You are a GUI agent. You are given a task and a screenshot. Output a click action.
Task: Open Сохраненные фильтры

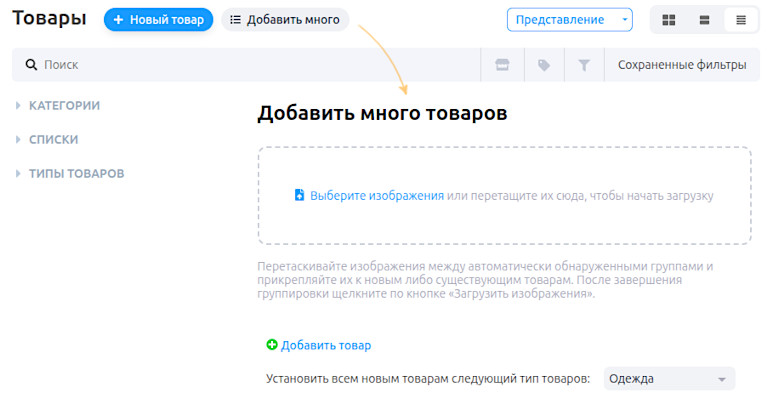coord(681,65)
